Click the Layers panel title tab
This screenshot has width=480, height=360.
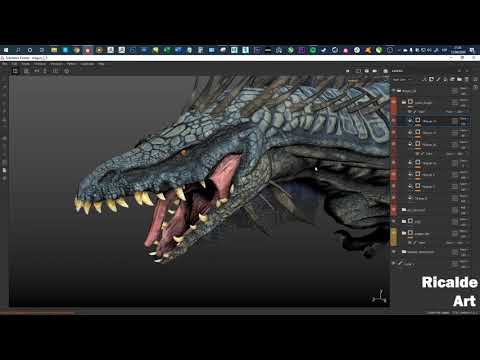coord(397,71)
